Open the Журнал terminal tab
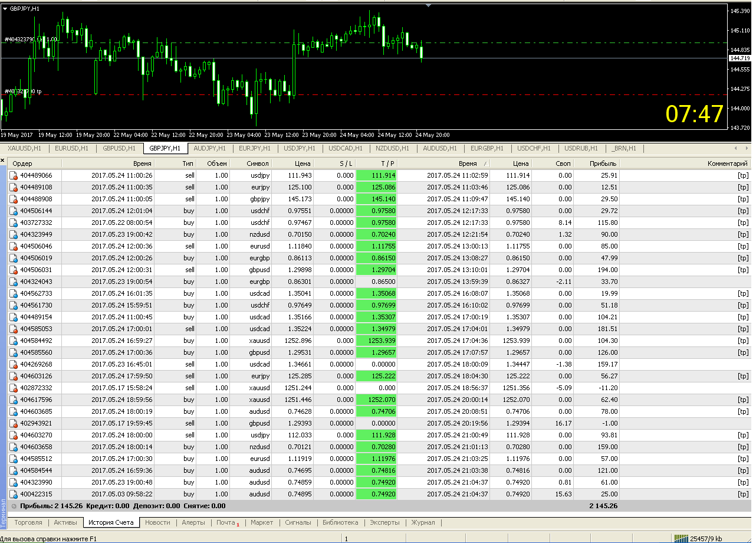The width and height of the screenshot is (756, 543). click(x=423, y=522)
